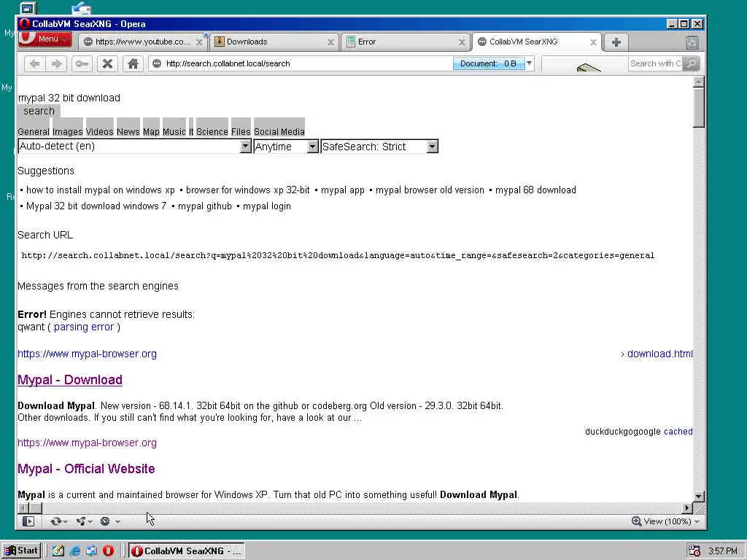This screenshot has width=747, height=560.
Task: Click the search button below the query
Action: tap(39, 111)
